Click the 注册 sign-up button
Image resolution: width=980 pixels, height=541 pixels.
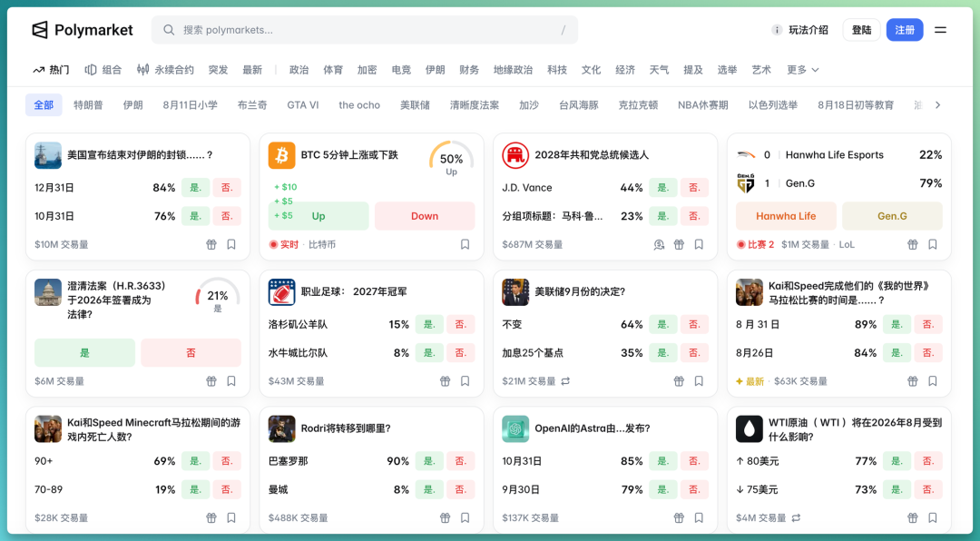pyautogui.click(x=905, y=30)
